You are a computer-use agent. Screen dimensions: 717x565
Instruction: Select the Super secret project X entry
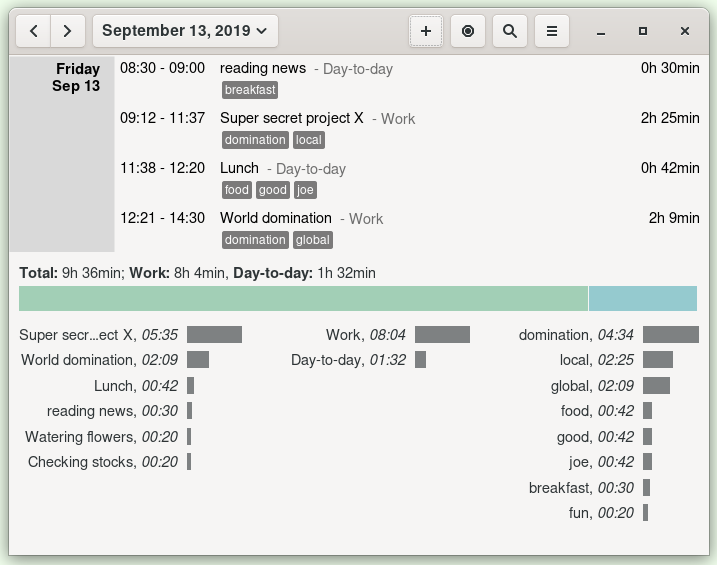(291, 118)
